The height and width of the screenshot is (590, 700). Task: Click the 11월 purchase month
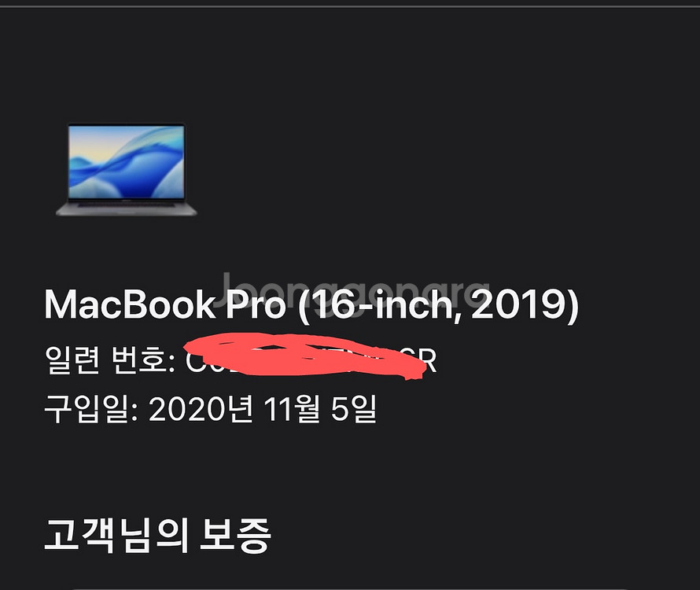[293, 408]
